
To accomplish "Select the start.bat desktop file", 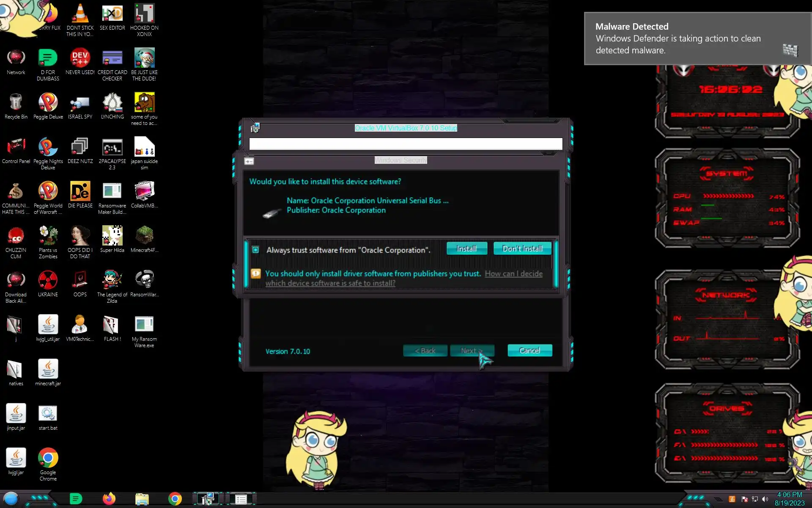I will 48,414.
